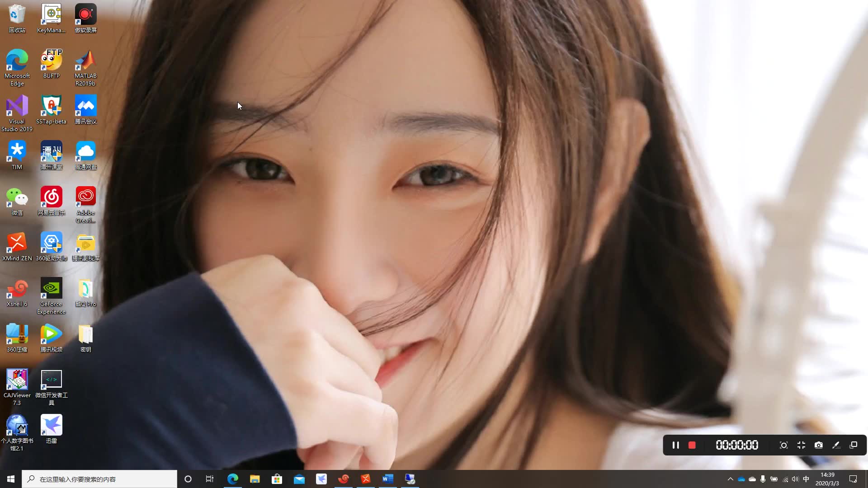Open the volume control in system tray
The image size is (868, 488).
pos(795,479)
